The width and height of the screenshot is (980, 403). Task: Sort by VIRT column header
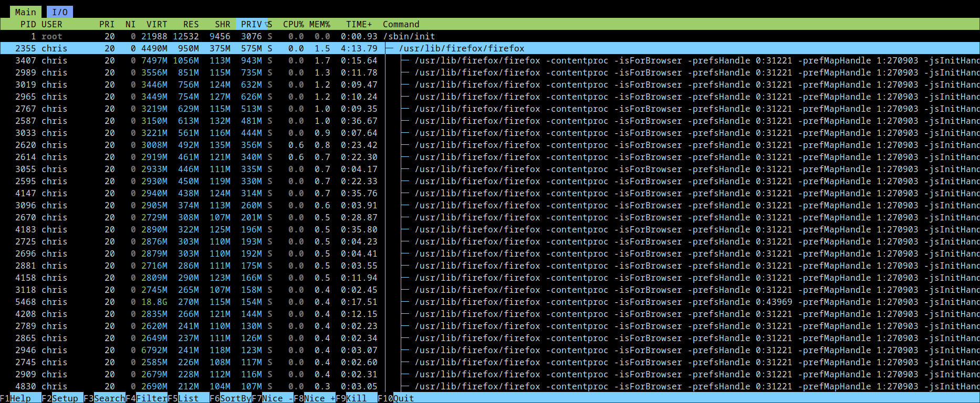157,24
